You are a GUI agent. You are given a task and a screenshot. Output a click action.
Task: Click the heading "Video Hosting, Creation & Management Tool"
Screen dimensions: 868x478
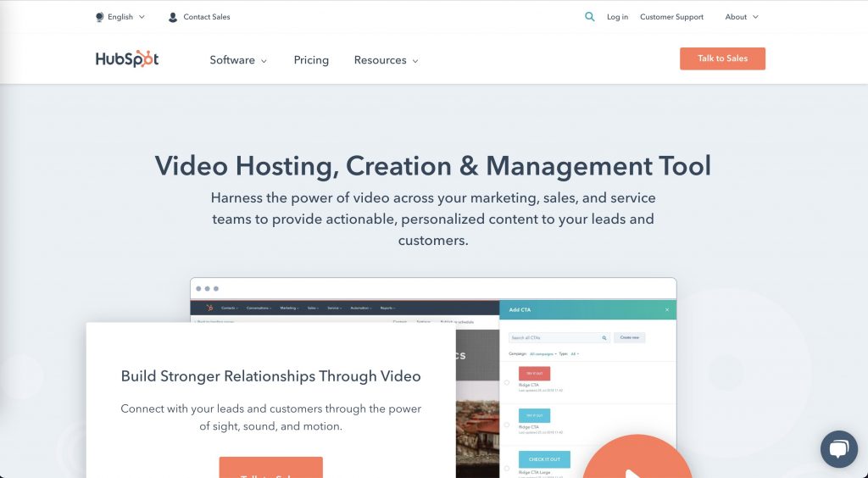(433, 166)
